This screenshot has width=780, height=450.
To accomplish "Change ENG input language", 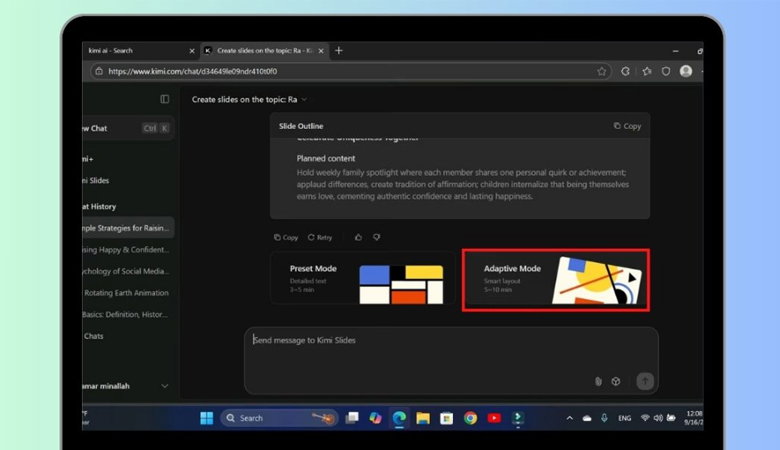I will (625, 418).
